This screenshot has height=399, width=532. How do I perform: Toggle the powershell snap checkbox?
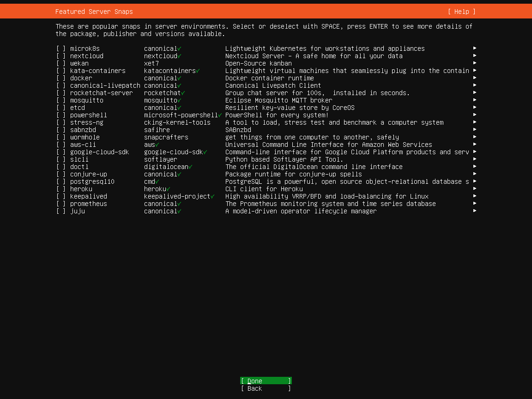pyautogui.click(x=61, y=115)
